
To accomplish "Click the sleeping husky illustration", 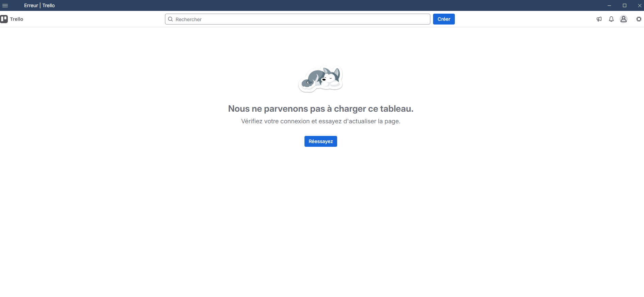I will pos(320,79).
